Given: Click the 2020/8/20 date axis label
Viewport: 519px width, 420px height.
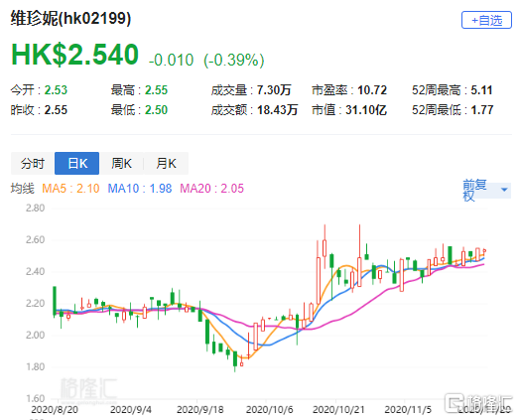Looking at the screenshot, I should click(55, 410).
